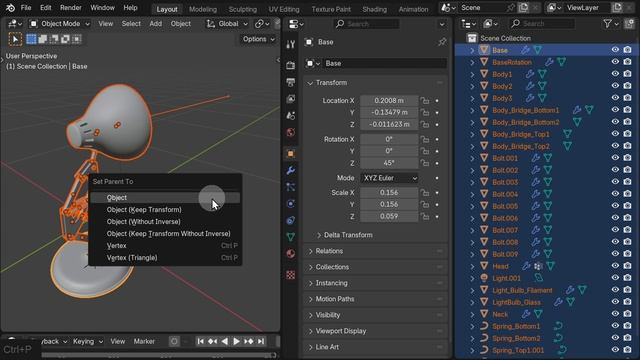This screenshot has width=640, height=360.
Task: Open the Physics properties tab
Action: click(291, 204)
